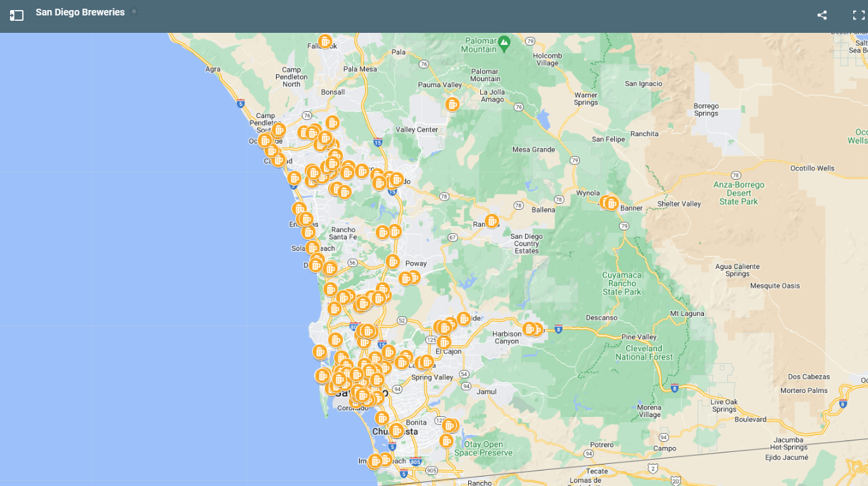Click the Pine Valley label
The image size is (868, 486).
[x=639, y=337]
